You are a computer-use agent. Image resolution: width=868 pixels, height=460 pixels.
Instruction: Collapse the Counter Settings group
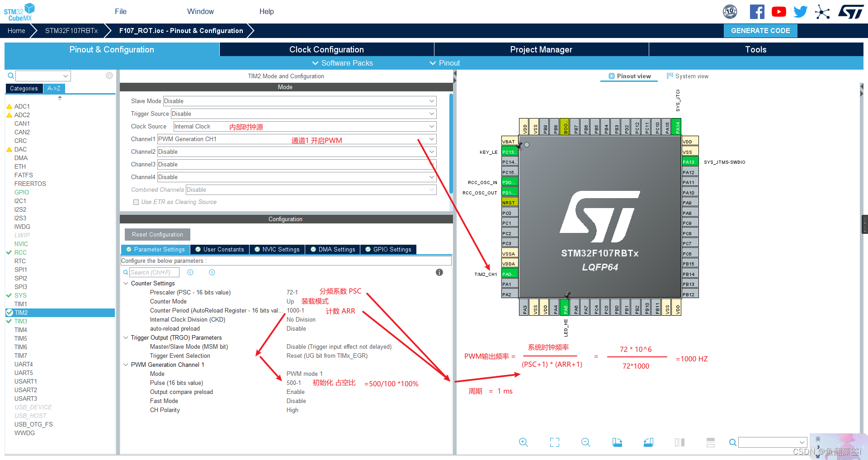pos(126,284)
